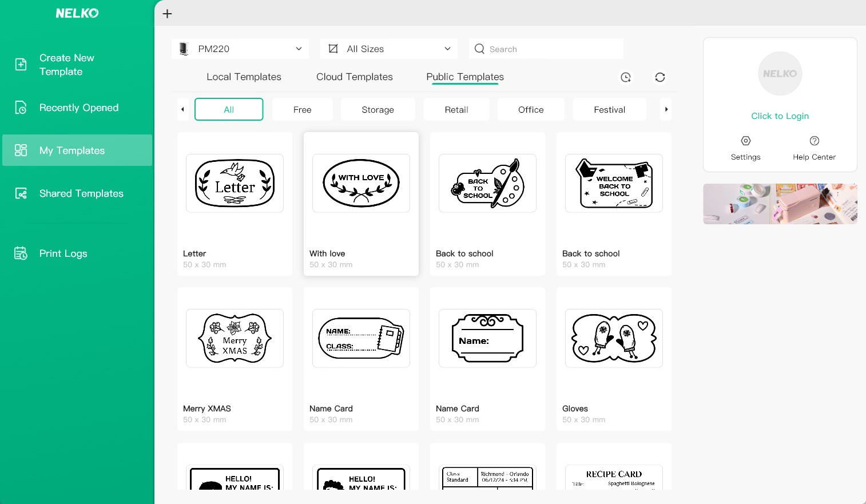Add a new tab with plus icon
The width and height of the screenshot is (866, 504).
[167, 14]
